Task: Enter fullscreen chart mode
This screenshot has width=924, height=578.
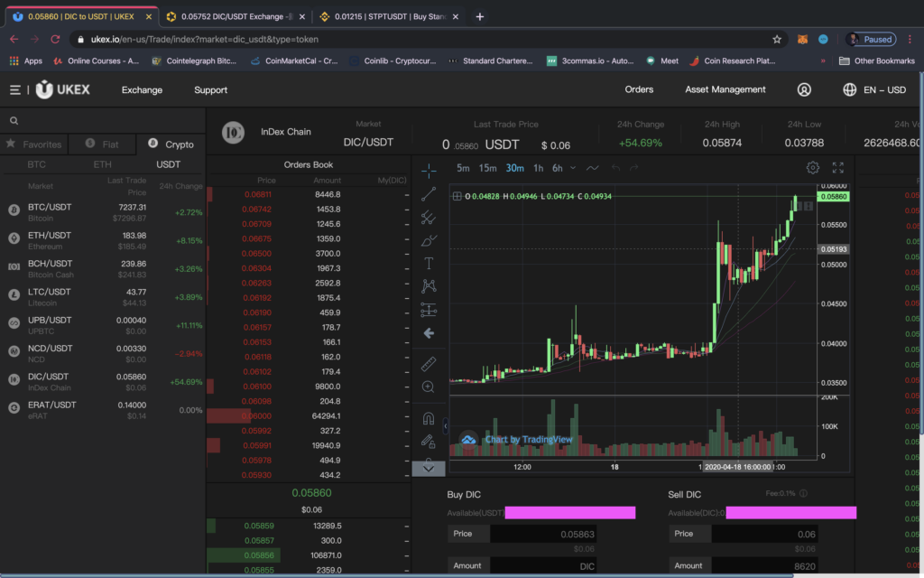Action: coord(838,168)
